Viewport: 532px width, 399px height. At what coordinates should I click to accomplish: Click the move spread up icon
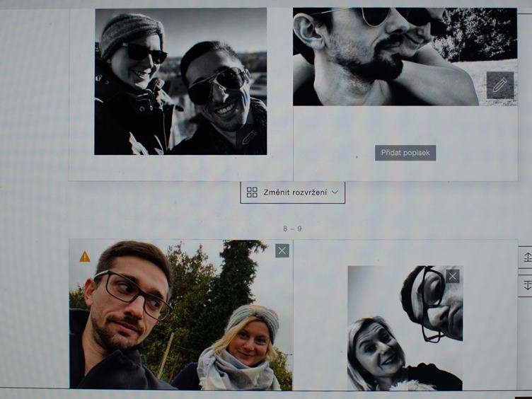tap(526, 258)
